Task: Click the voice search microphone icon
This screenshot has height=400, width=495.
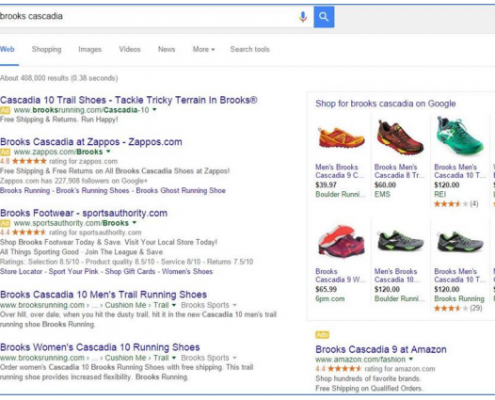Action: 303,16
